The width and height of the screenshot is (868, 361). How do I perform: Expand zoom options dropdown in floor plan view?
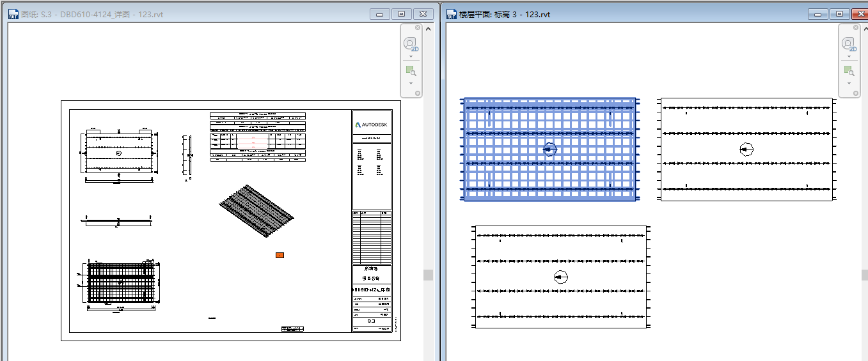[849, 83]
